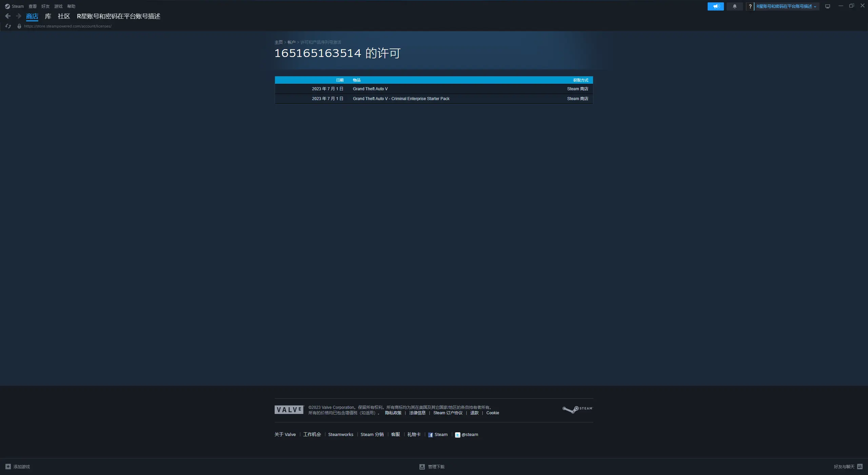868x475 pixels.
Task: Expand the account name dropdown at top right
Action: tap(786, 6)
